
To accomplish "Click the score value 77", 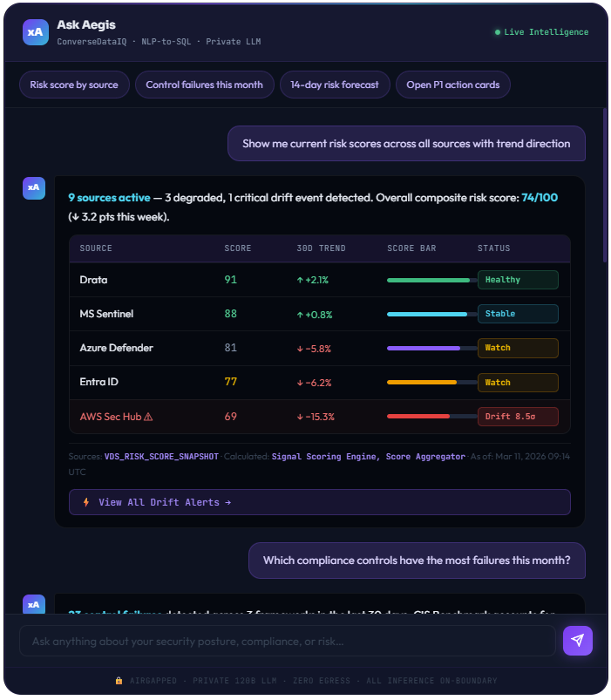I will pyautogui.click(x=231, y=382).
